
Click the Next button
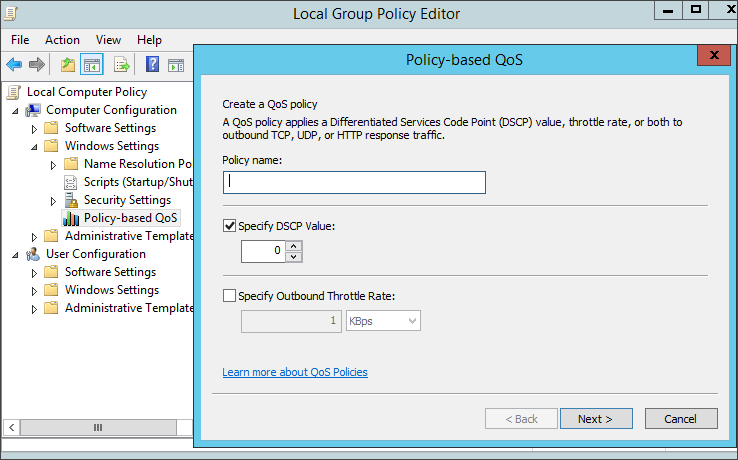coord(595,419)
